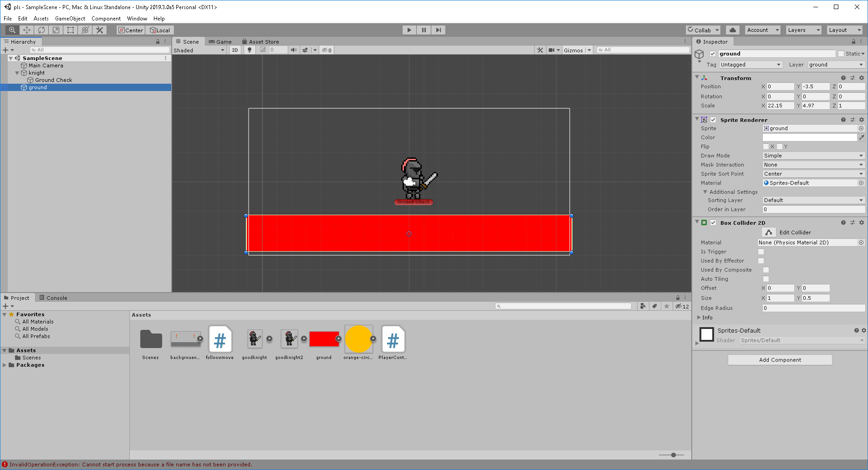Toggle Flip Y checkbox

(x=780, y=147)
